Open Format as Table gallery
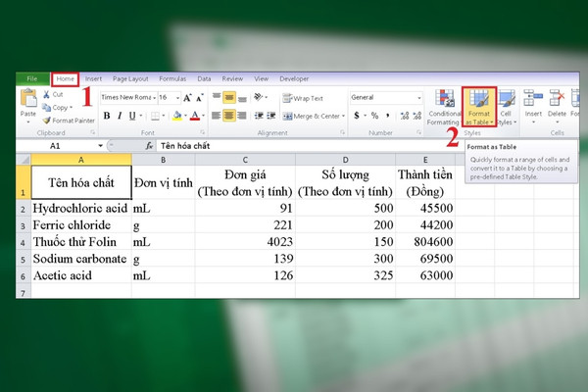 [x=479, y=107]
